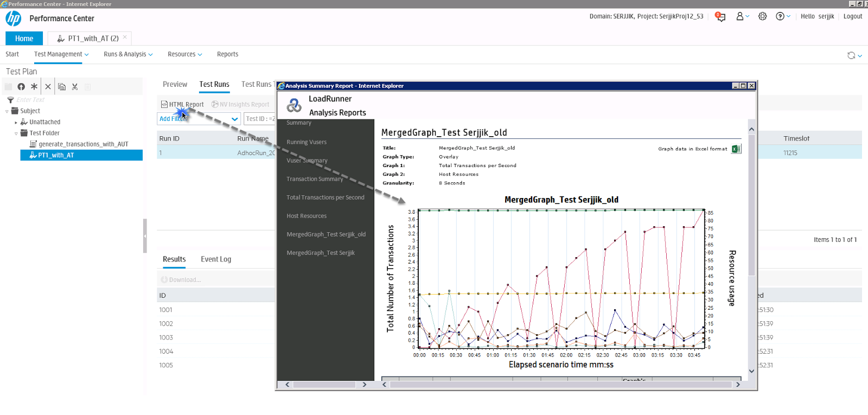Collapse the Test Folder tree node

pos(16,133)
